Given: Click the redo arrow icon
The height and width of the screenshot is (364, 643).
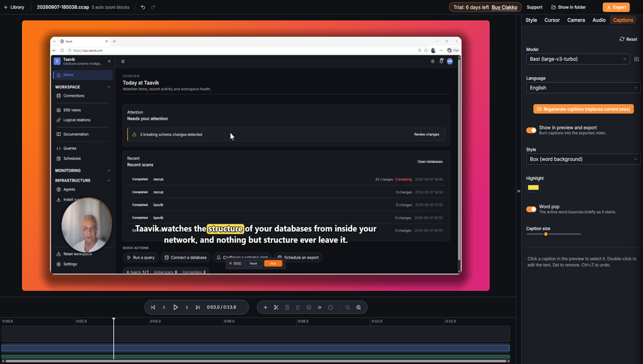Looking at the screenshot, I should click(153, 7).
